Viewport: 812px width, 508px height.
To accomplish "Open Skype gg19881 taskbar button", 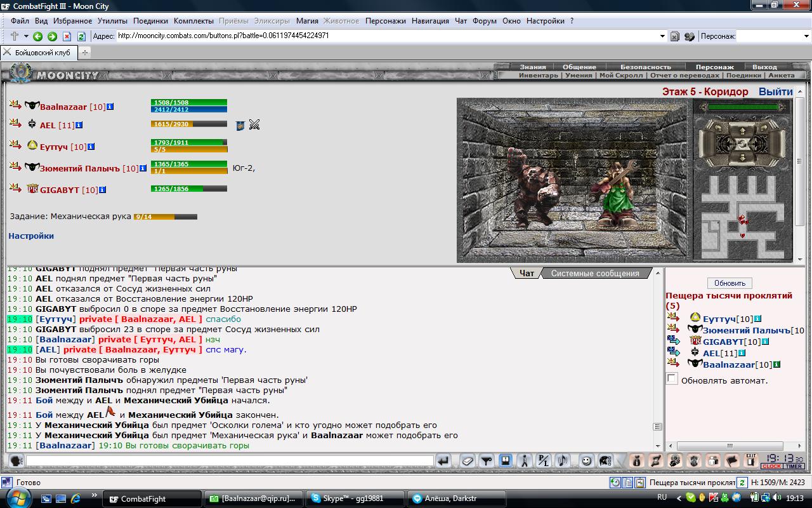I will tap(355, 498).
